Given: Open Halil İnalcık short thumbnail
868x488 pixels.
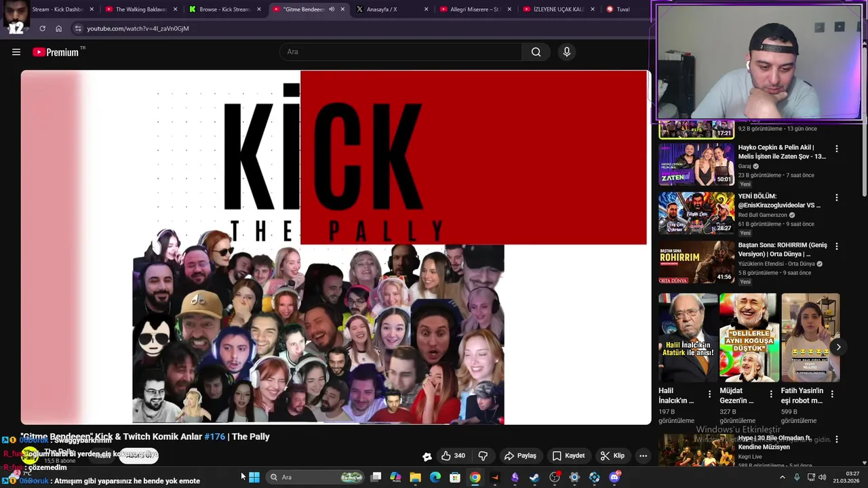Looking at the screenshot, I should tap(688, 338).
